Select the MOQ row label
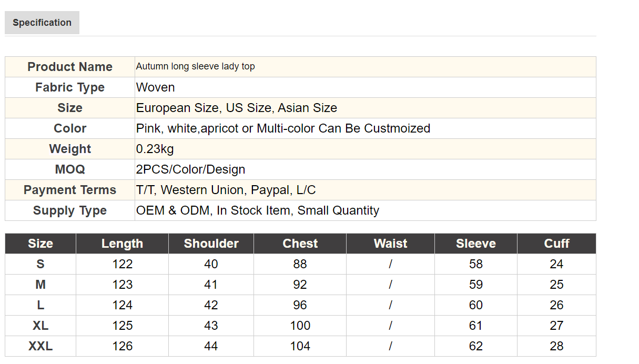 click(70, 169)
